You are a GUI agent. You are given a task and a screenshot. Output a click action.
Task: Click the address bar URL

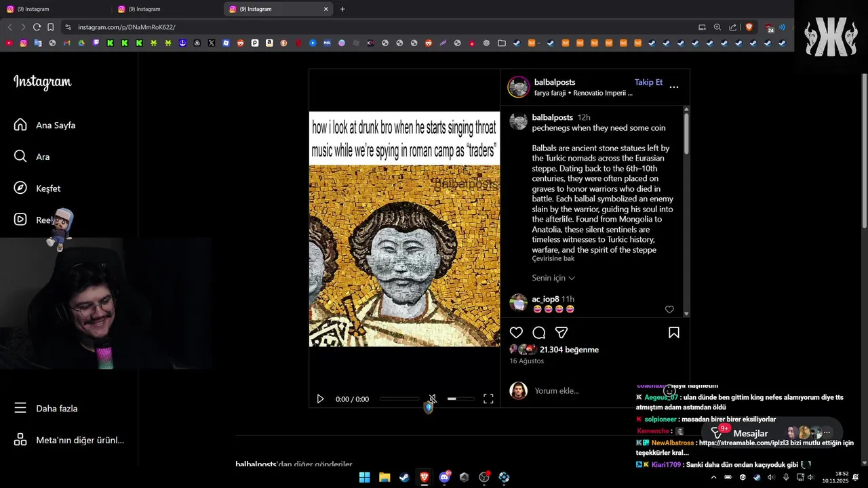click(x=127, y=27)
